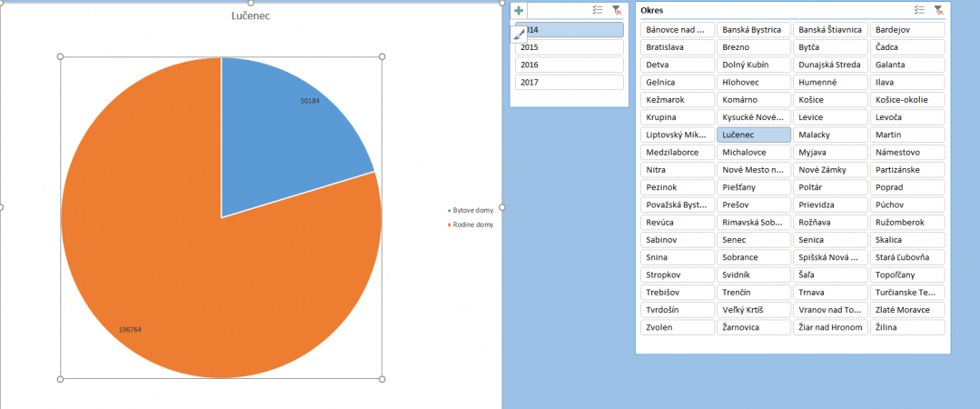Select Košice-okolie slicer item
The height and width of the screenshot is (409, 980).
click(906, 99)
